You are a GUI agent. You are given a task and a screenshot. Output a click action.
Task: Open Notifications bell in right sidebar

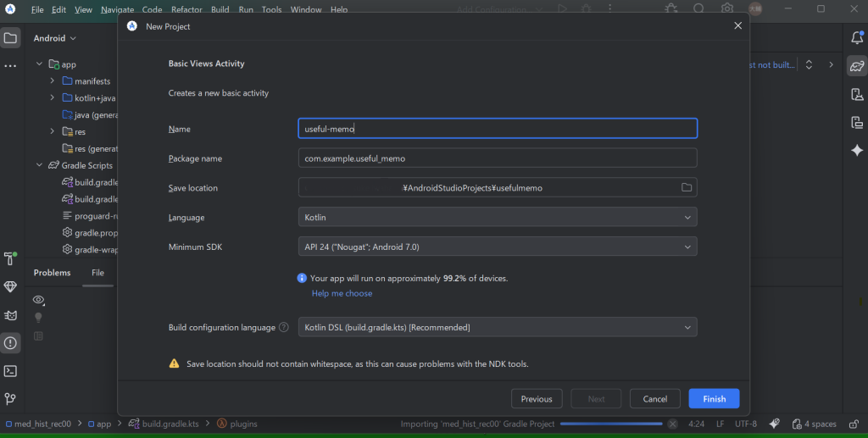pos(857,37)
